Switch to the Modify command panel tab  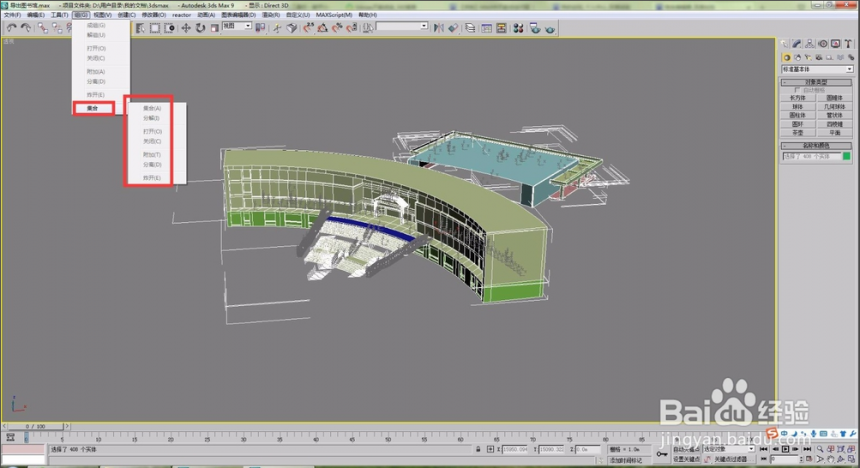coord(796,43)
